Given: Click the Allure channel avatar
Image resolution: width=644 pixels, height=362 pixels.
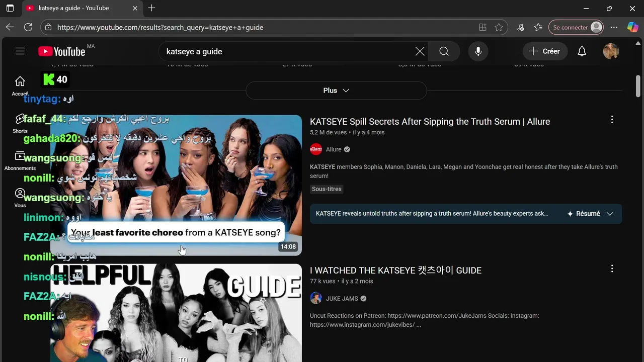Looking at the screenshot, I should click(x=316, y=149).
